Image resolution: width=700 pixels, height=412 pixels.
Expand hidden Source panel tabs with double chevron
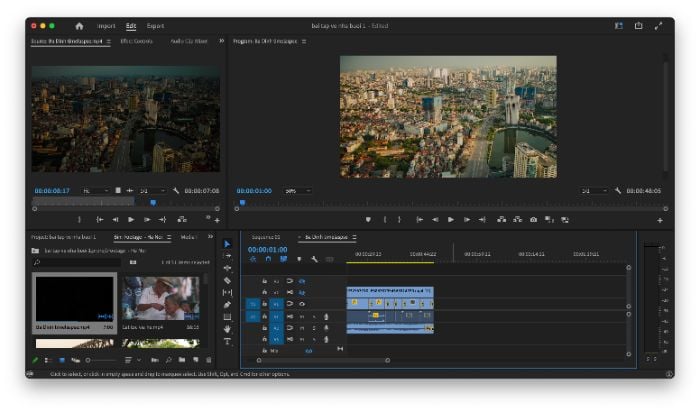tap(221, 41)
